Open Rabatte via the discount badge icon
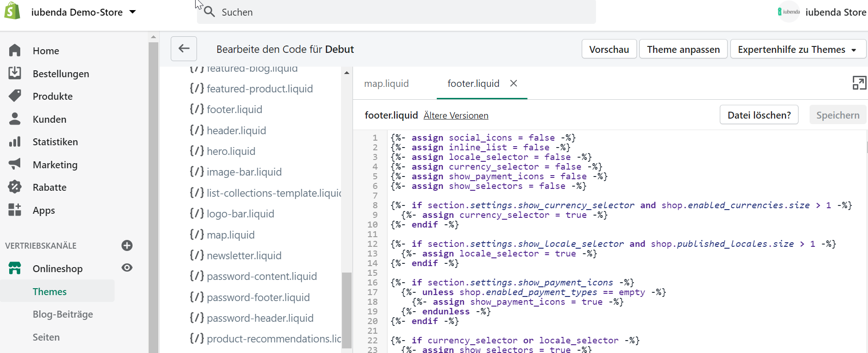The image size is (868, 353). pos(15,187)
